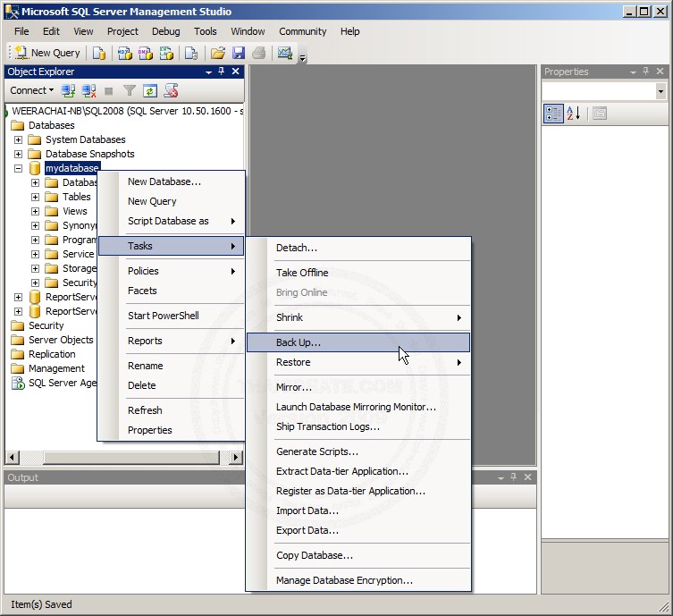Open the Activity Monitor icon
673x616 pixels.
click(284, 54)
